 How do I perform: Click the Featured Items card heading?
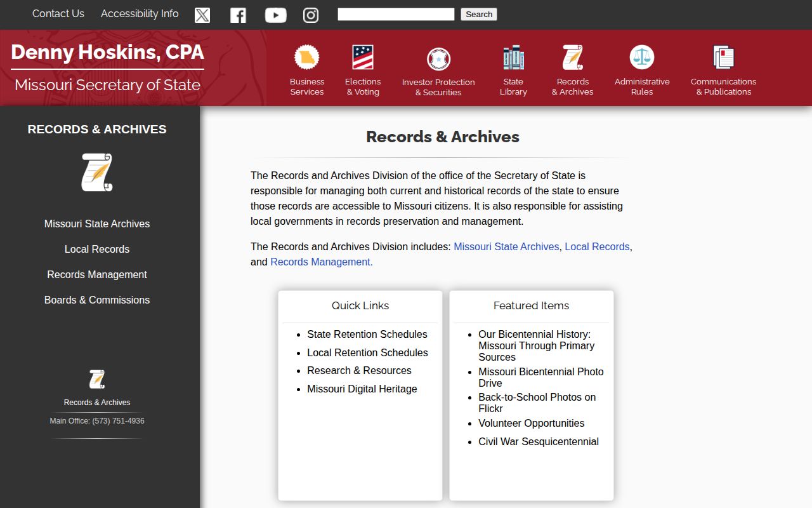tap(532, 305)
